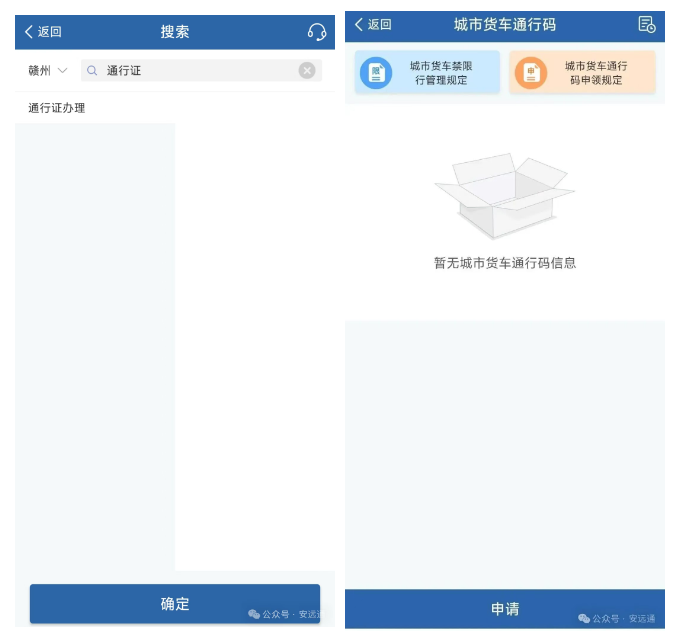Open the records icon in the 城市货车通行码 header

646,25
